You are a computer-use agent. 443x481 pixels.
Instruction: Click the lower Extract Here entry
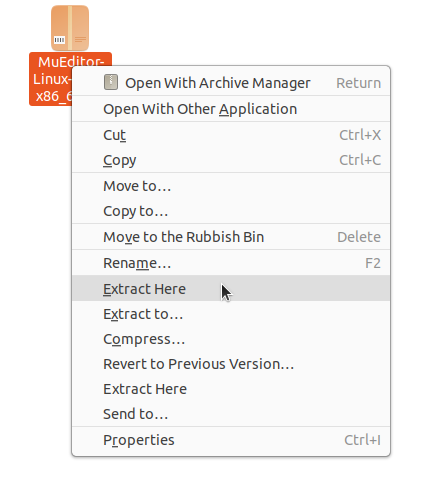click(x=231, y=389)
